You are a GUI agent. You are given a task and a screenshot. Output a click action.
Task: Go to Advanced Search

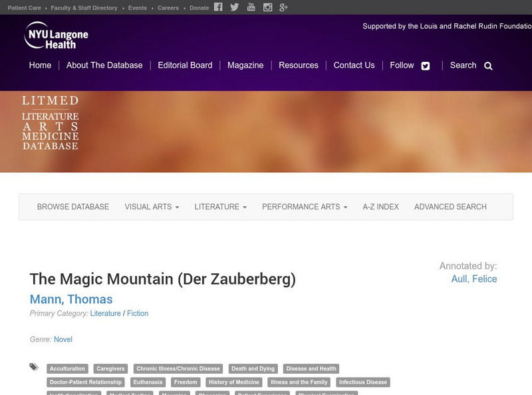[449, 207]
